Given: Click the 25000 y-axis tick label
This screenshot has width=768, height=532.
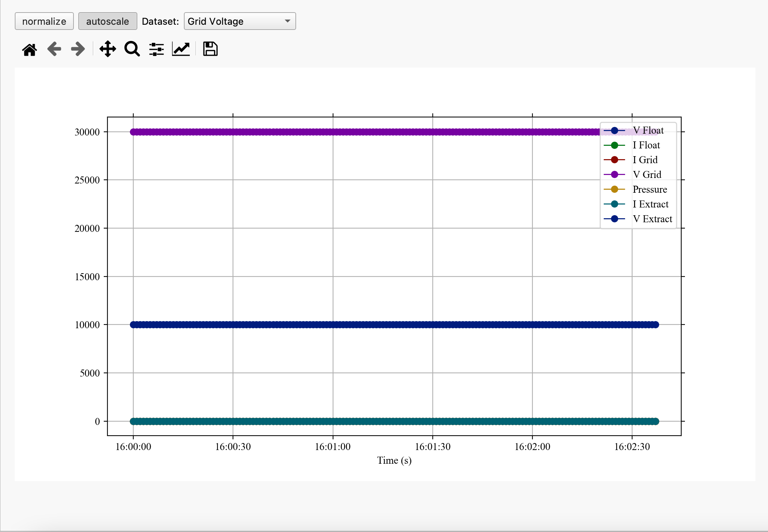Looking at the screenshot, I should [x=87, y=180].
